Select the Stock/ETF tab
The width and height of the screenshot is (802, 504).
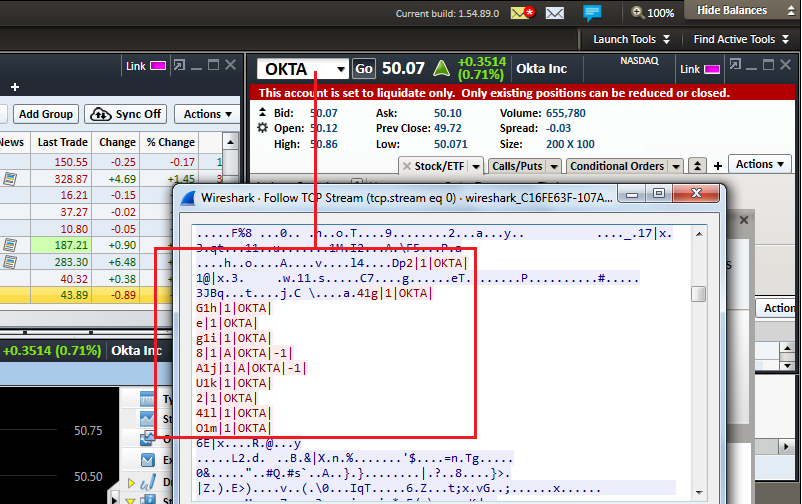[x=439, y=166]
